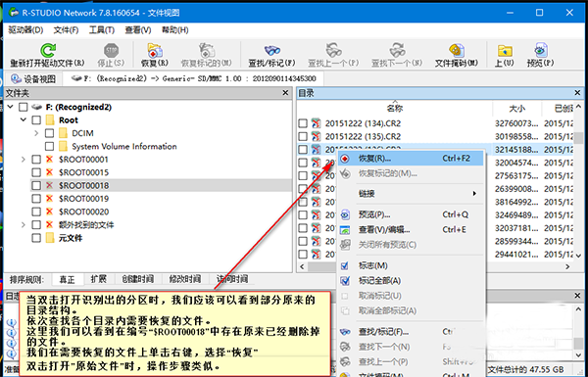588x377 pixels.
Task: Open the 工具(T) menu
Action: [x=102, y=30]
